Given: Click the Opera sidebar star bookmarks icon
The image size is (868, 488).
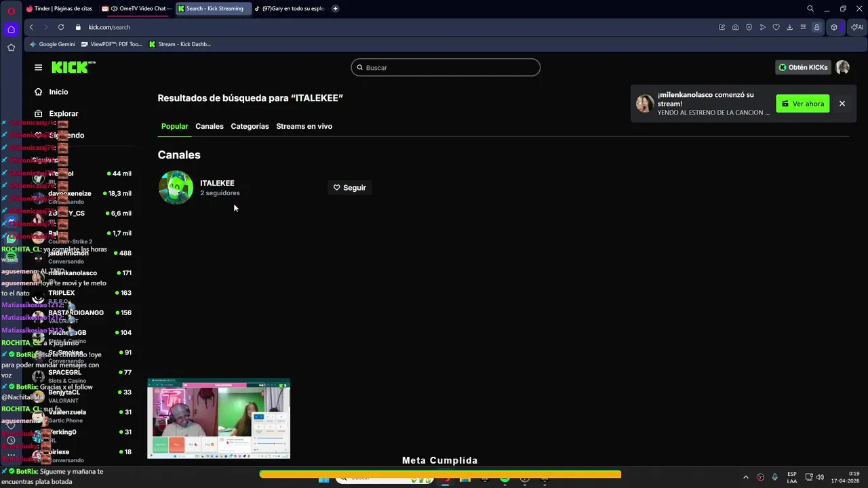Looking at the screenshot, I should pos(11,47).
